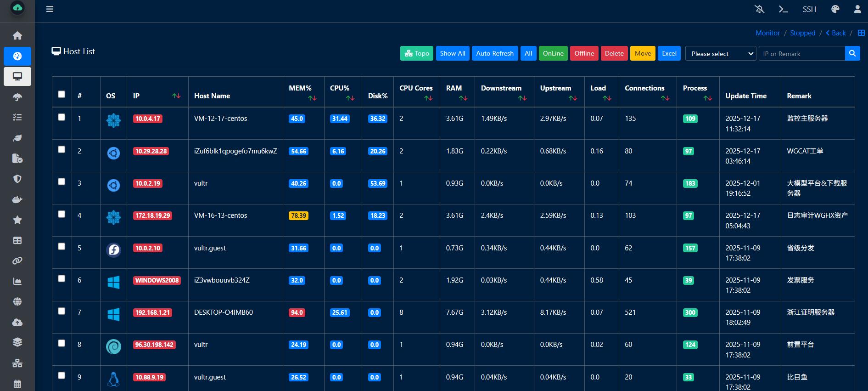
Task: Open the "Please select" dropdown
Action: pyautogui.click(x=721, y=54)
